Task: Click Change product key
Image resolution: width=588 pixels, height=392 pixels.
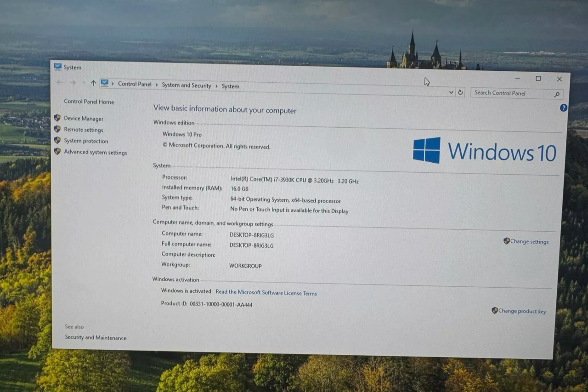Action: point(522,311)
